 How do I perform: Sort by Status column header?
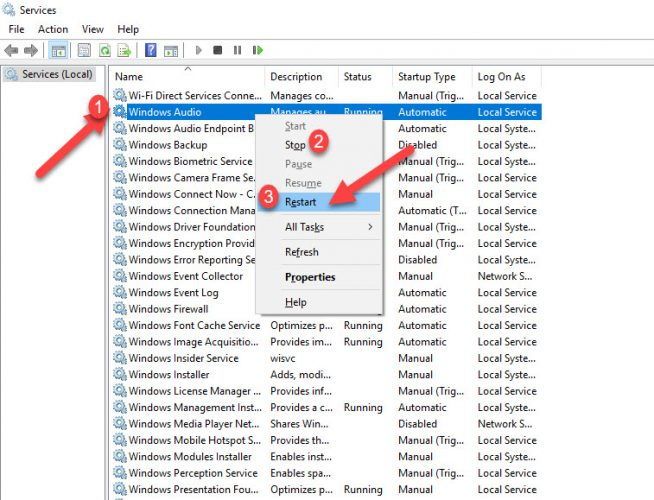click(x=357, y=77)
